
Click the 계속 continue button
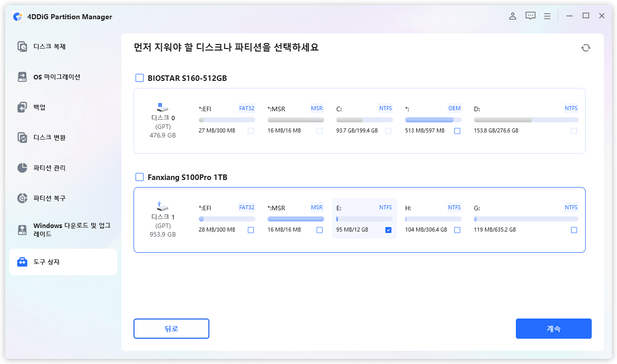point(554,329)
